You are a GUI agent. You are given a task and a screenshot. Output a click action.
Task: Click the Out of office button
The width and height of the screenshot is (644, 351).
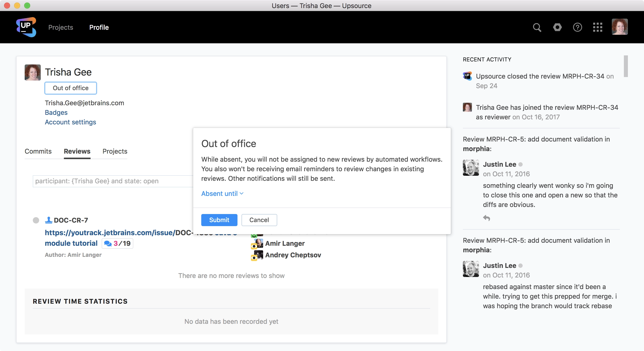71,88
